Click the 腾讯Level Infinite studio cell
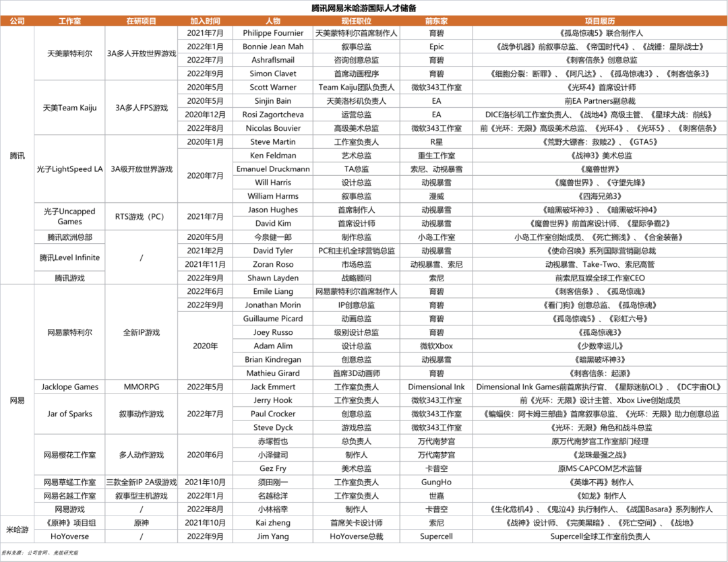 (x=69, y=257)
